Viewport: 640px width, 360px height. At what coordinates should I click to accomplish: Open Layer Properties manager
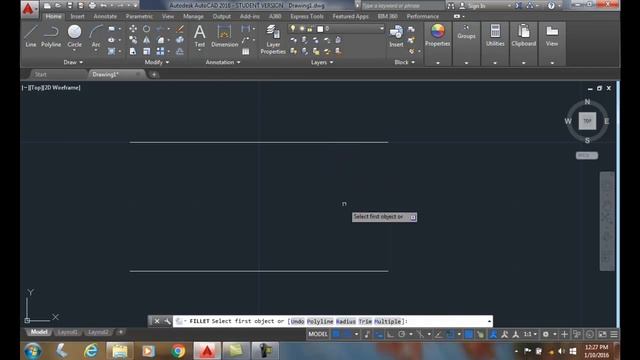[273, 40]
